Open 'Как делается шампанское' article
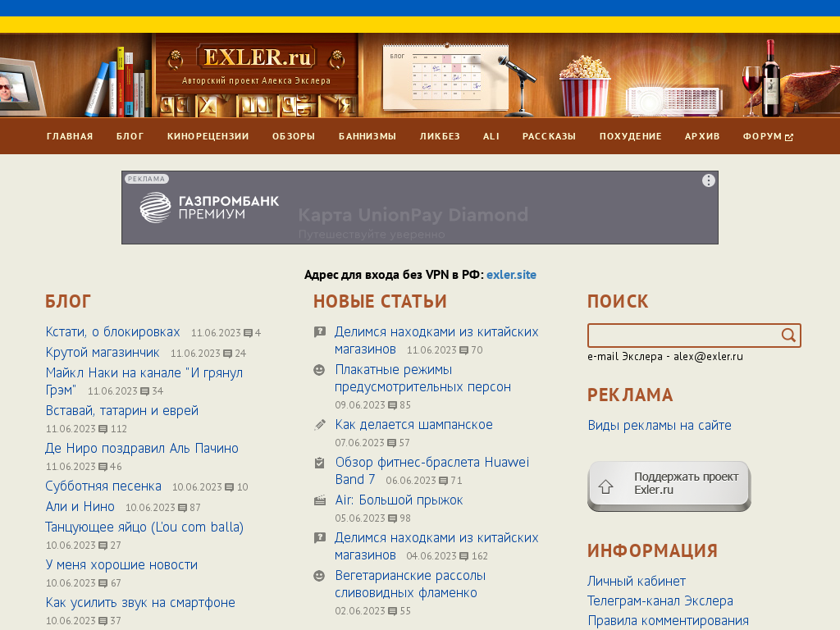The width and height of the screenshot is (840, 630). 414,425
